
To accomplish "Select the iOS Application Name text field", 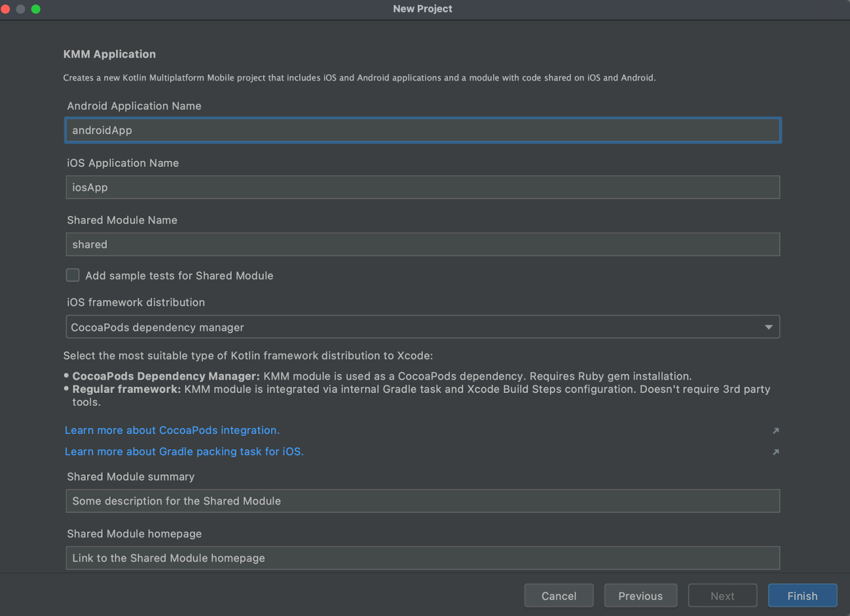I will point(422,187).
